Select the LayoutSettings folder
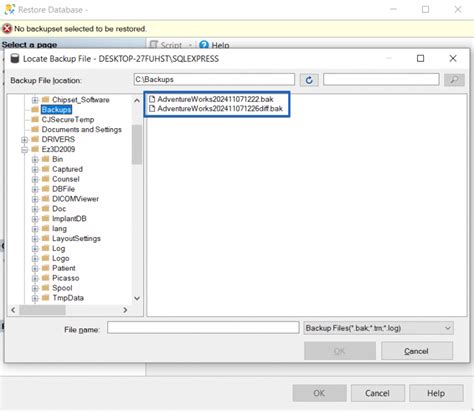Viewport: 474px width, 411px height. coord(76,239)
